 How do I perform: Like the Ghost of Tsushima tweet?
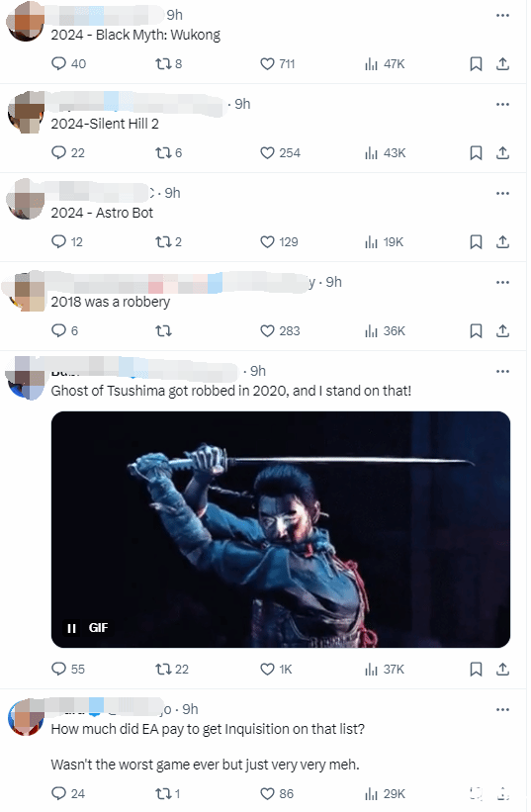pyautogui.click(x=267, y=669)
